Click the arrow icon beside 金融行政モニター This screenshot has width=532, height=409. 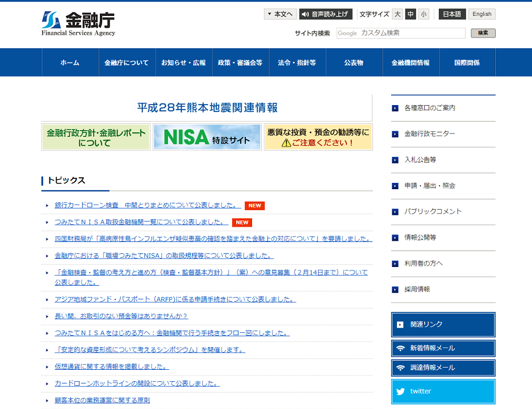(395, 134)
